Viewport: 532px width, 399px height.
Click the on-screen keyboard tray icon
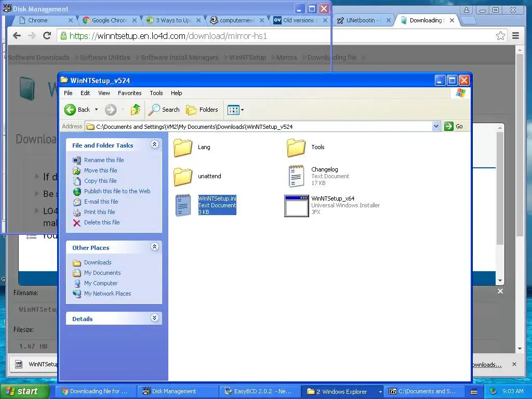pos(474,392)
